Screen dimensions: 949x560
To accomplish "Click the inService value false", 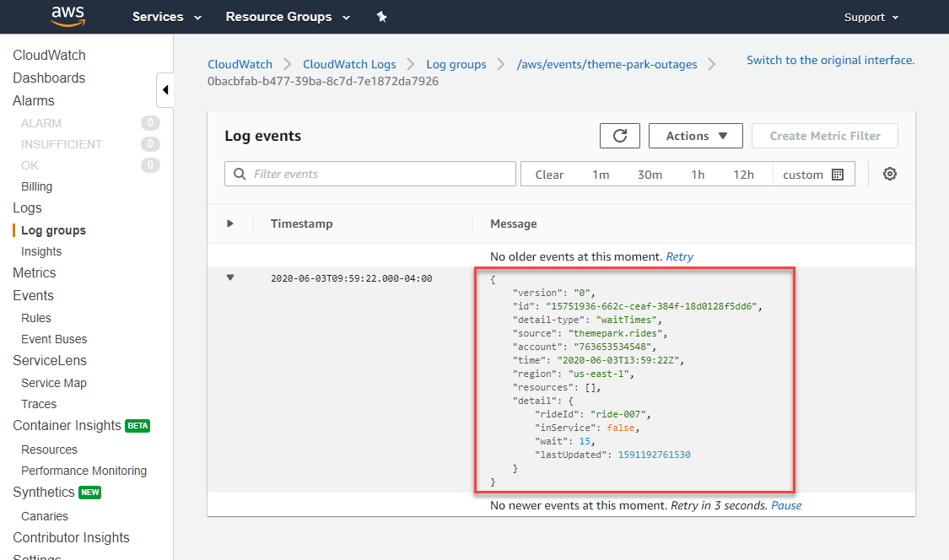I will pos(620,428).
